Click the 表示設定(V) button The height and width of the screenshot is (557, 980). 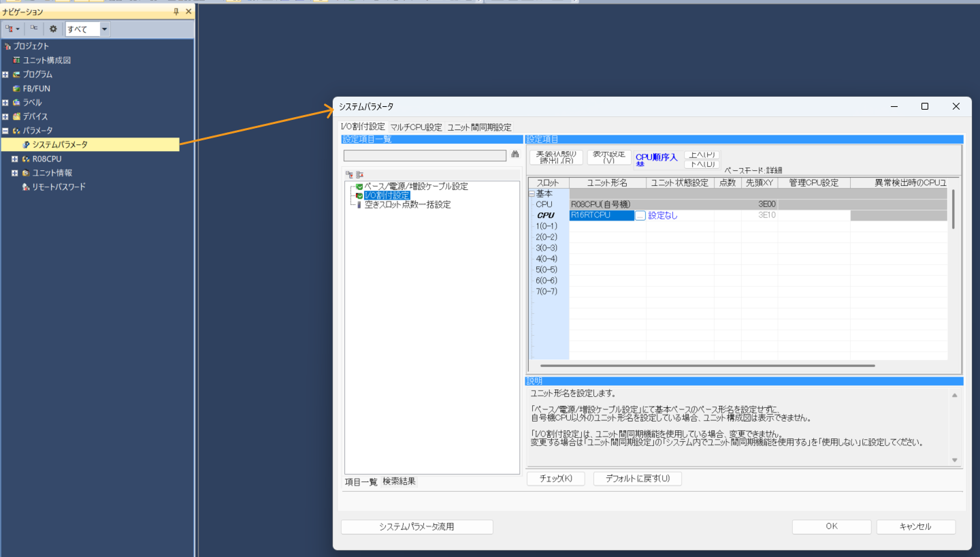tap(608, 157)
